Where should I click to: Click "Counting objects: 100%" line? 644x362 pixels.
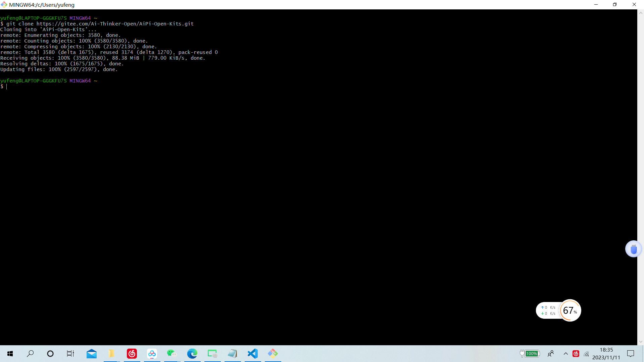click(x=74, y=41)
